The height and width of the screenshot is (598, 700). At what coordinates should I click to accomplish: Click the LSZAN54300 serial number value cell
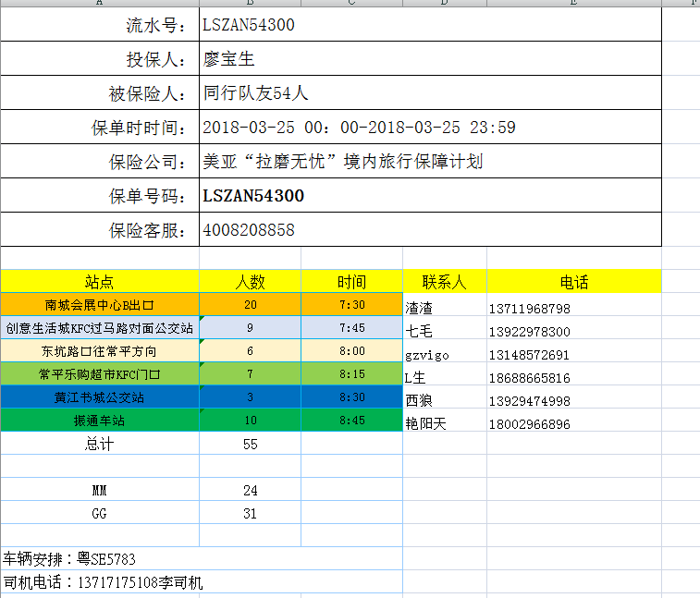tap(430, 25)
